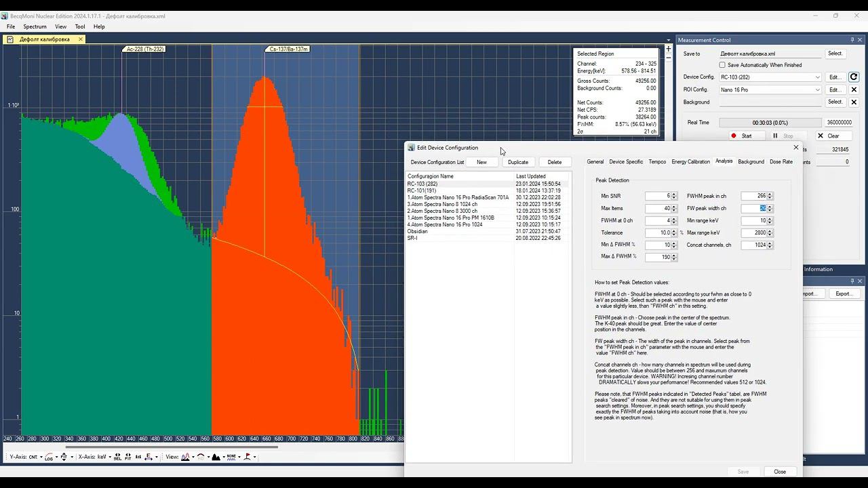The height and width of the screenshot is (488, 868).
Task: Click the Duplicate configuration button
Action: tap(518, 162)
